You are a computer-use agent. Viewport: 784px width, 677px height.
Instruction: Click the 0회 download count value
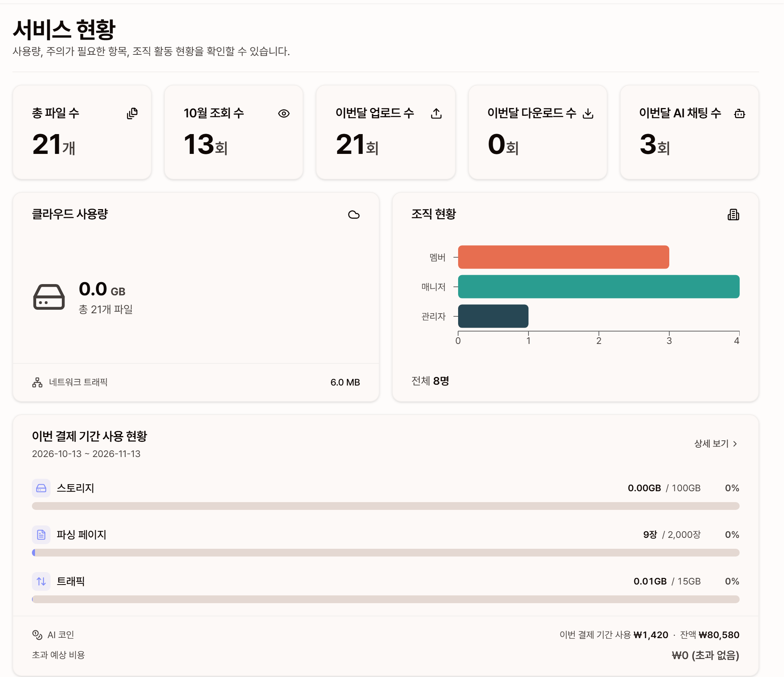coord(503,145)
